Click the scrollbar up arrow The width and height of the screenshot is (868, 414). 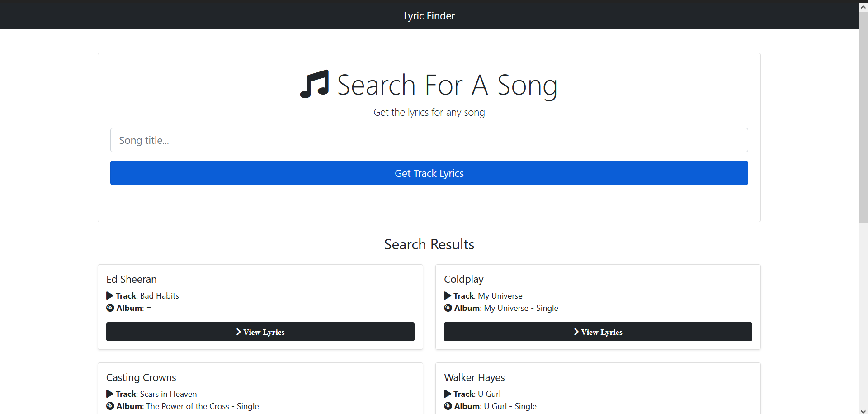click(x=863, y=7)
